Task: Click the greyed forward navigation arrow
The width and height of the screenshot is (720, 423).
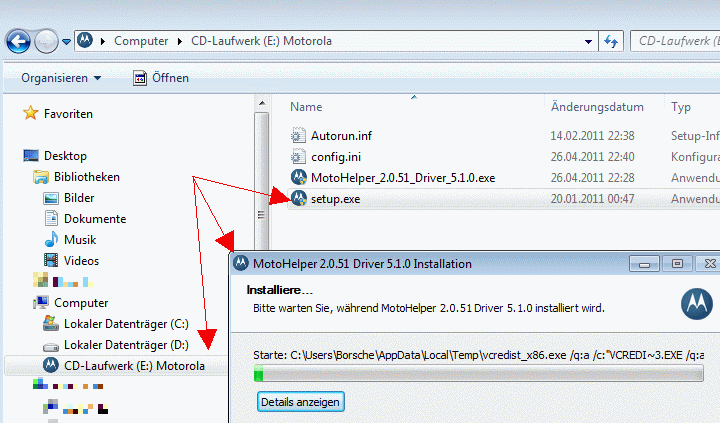Action: pos(46,41)
